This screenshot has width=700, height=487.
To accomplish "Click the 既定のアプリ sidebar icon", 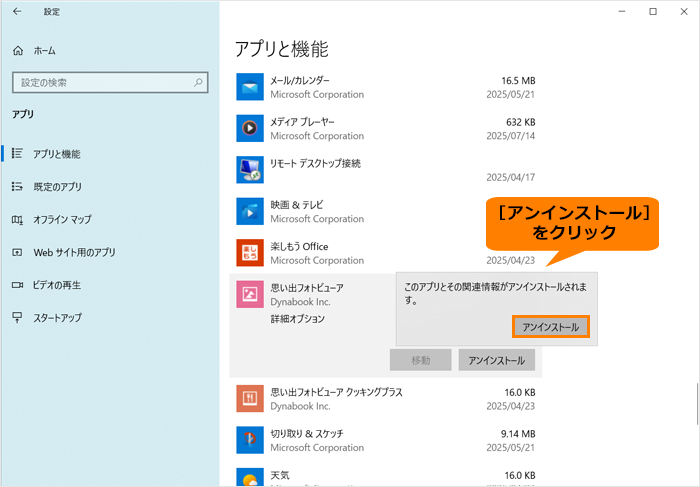I will coord(17,187).
